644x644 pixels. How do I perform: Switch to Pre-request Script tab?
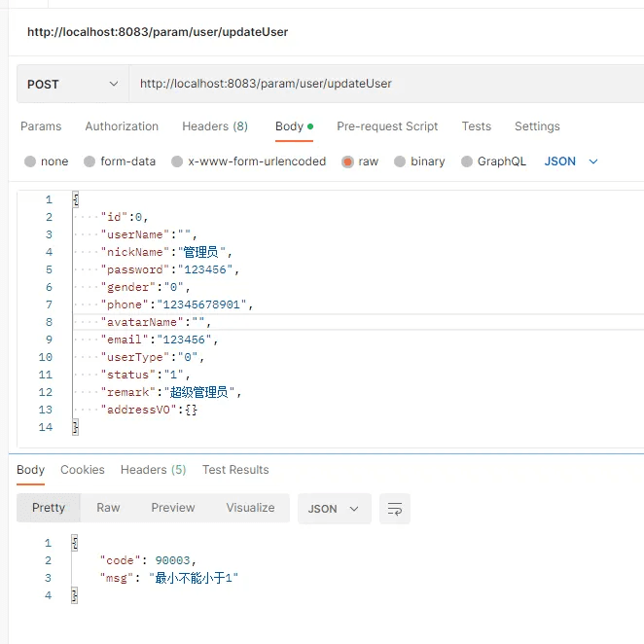387,126
